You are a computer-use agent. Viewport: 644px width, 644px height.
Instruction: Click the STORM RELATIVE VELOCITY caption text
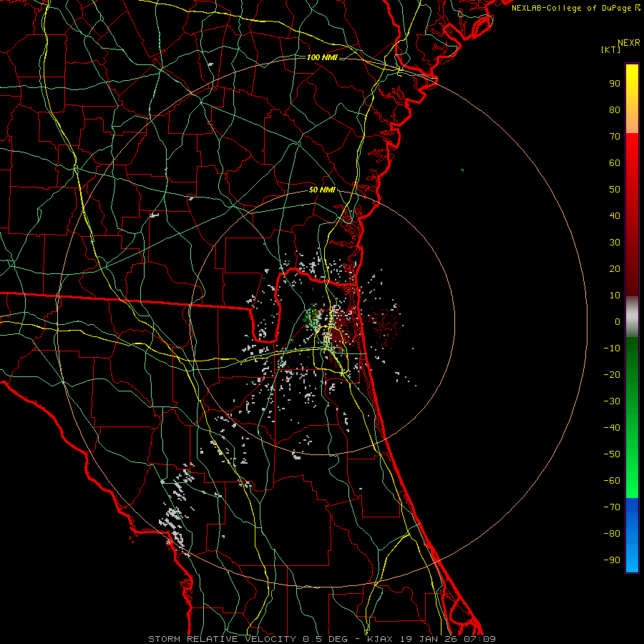coord(222,639)
